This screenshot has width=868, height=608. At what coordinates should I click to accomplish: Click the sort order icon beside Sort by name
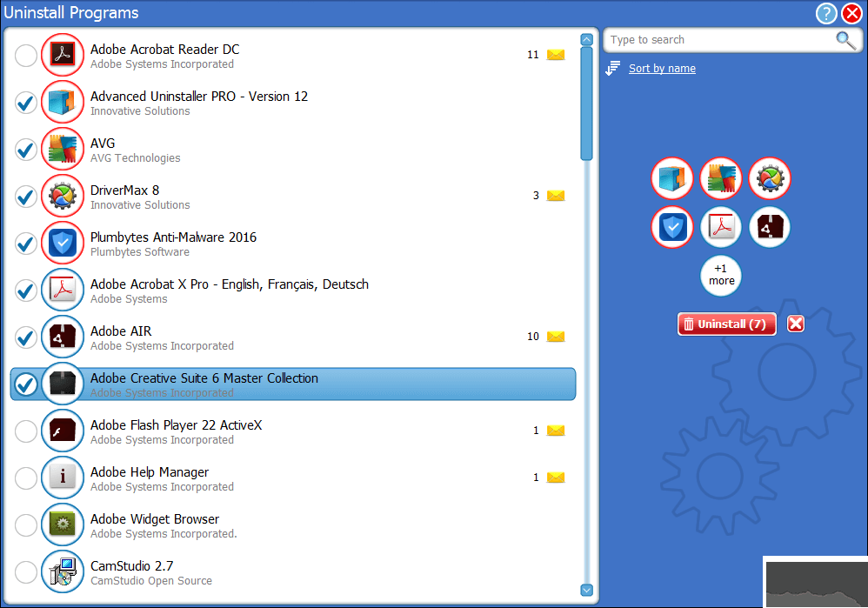[613, 68]
